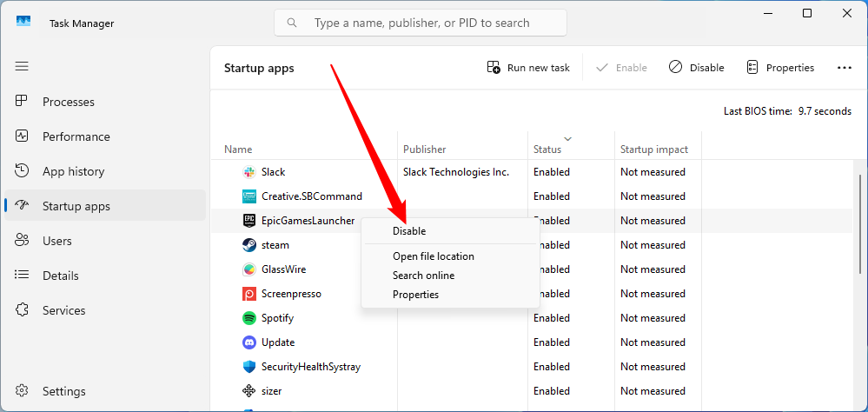Image resolution: width=868 pixels, height=412 pixels.
Task: Click the Spotify app icon
Action: click(249, 318)
